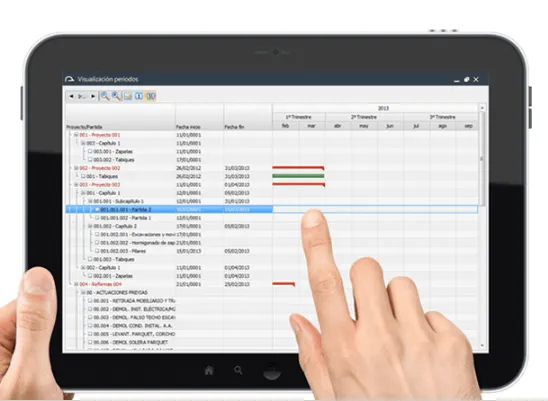The image size is (548, 401).
Task: Tick the checkbox beside 001.003 - Tabiques
Action: tap(90, 259)
